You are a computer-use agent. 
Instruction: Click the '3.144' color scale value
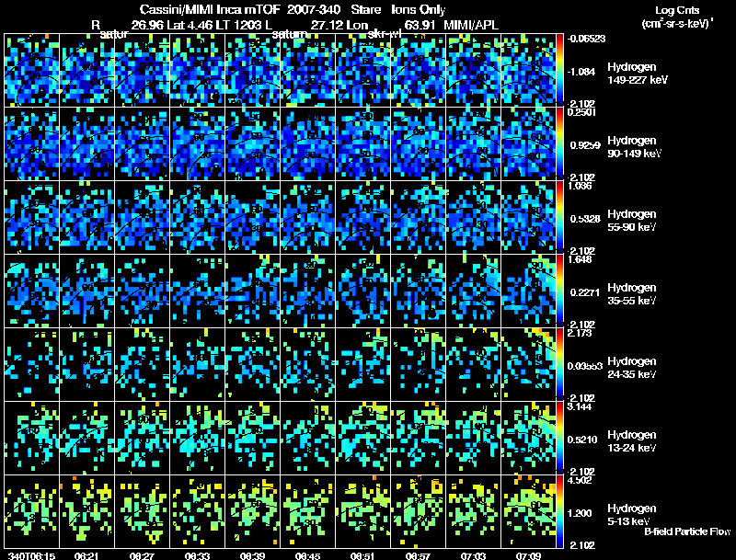tap(580, 406)
